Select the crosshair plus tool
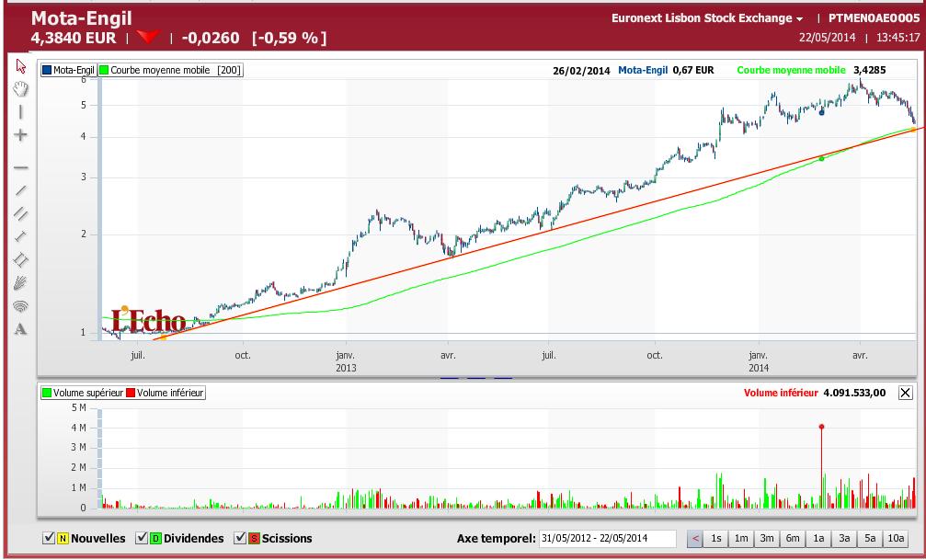Screen dimensions: 926x560 (20, 134)
